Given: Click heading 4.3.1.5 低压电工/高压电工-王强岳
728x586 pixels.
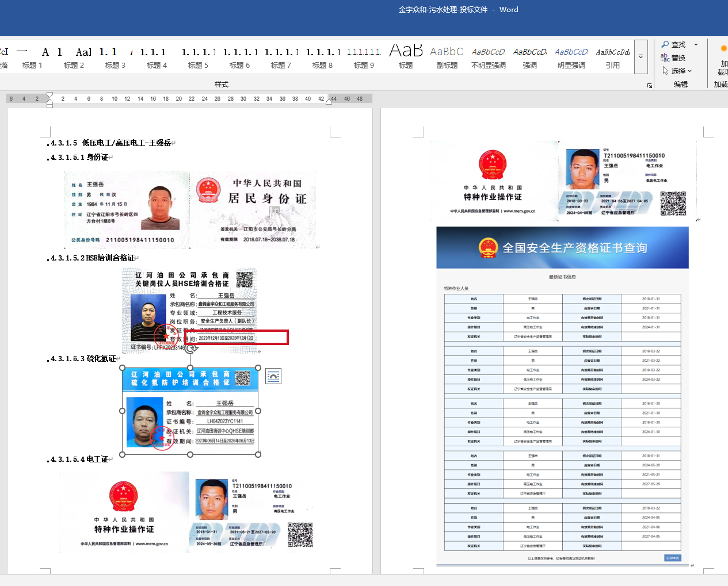Looking at the screenshot, I should pos(110,143).
